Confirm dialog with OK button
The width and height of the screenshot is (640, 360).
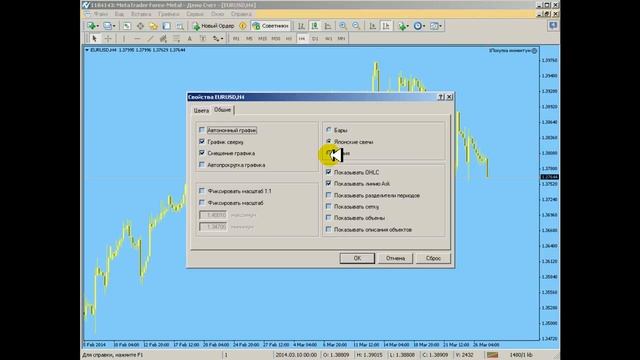pyautogui.click(x=357, y=258)
